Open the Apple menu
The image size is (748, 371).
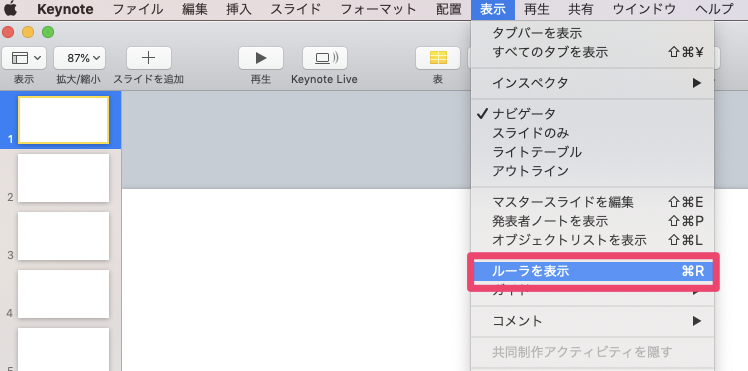[10, 9]
